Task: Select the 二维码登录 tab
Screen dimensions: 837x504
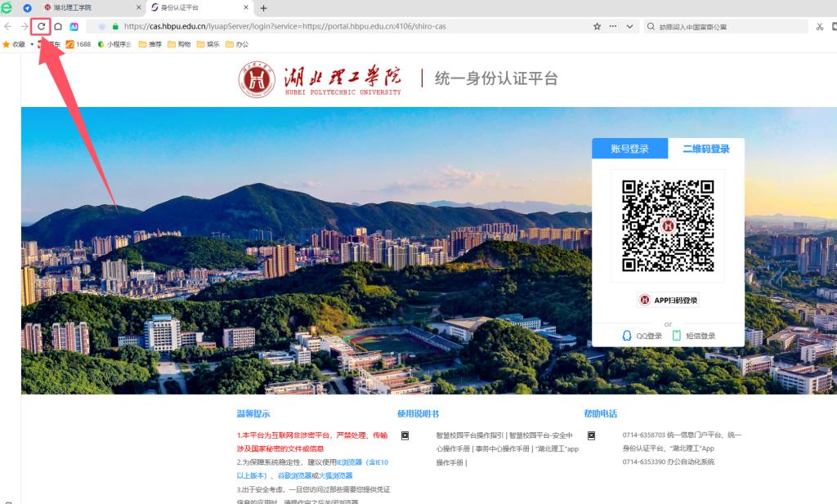Action: coord(706,149)
